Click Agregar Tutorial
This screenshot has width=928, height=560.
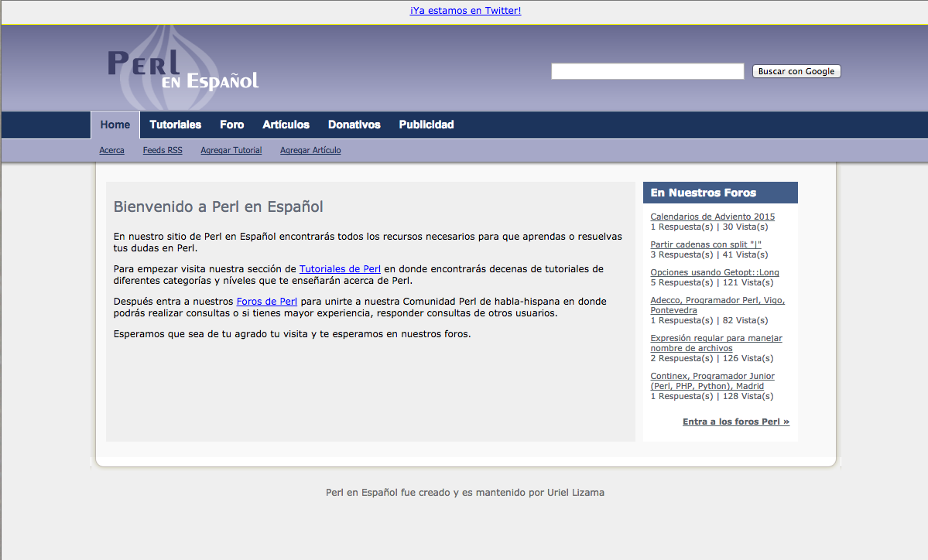pos(231,150)
